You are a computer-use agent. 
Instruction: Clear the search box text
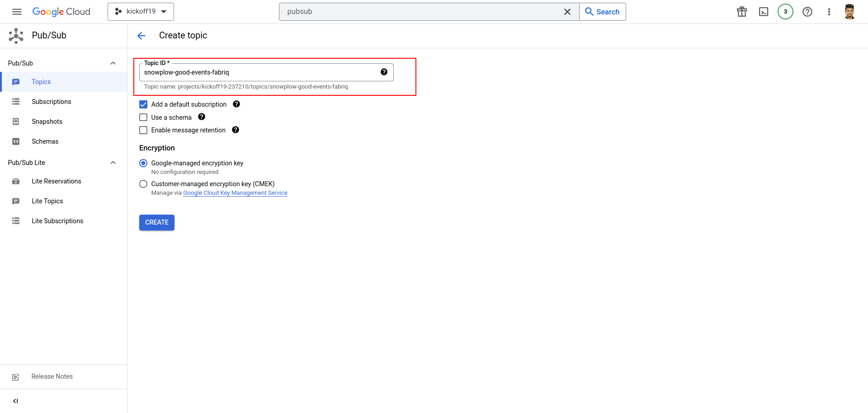(567, 12)
